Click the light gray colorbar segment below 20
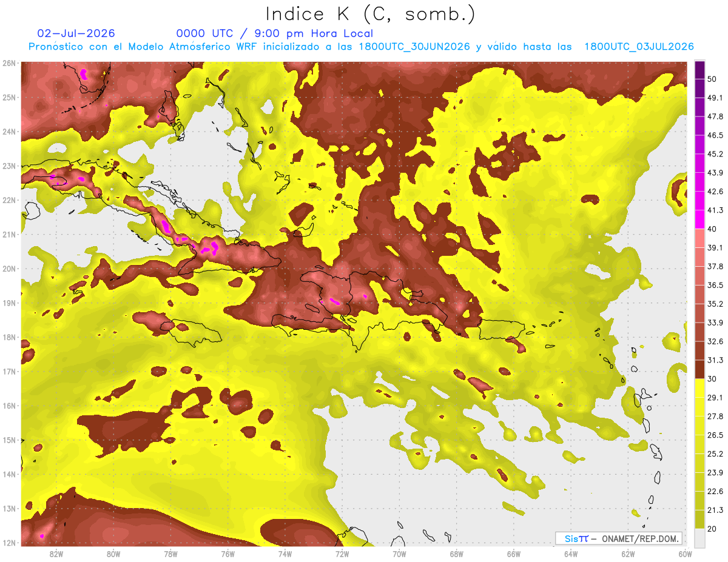Image resolution: width=728 pixels, height=562 pixels. coord(700,538)
